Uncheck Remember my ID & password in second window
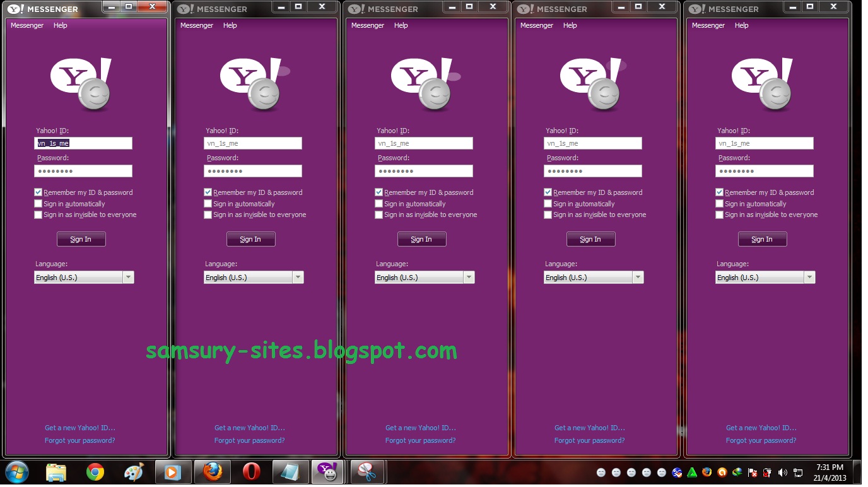The height and width of the screenshot is (487, 868). tap(208, 192)
